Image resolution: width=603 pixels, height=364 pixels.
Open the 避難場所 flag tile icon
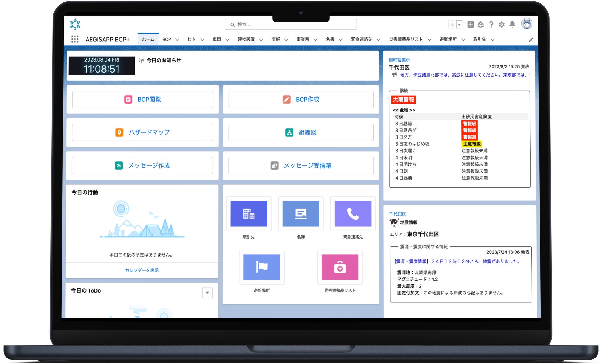click(262, 267)
